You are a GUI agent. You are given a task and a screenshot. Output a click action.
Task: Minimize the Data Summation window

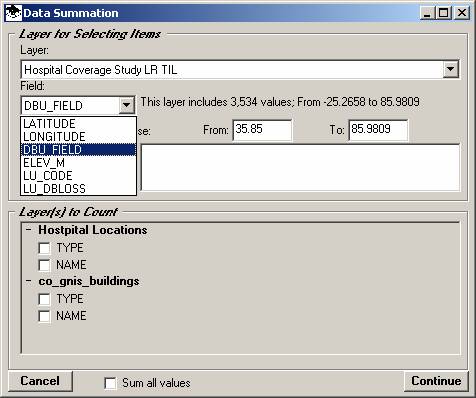427,13
